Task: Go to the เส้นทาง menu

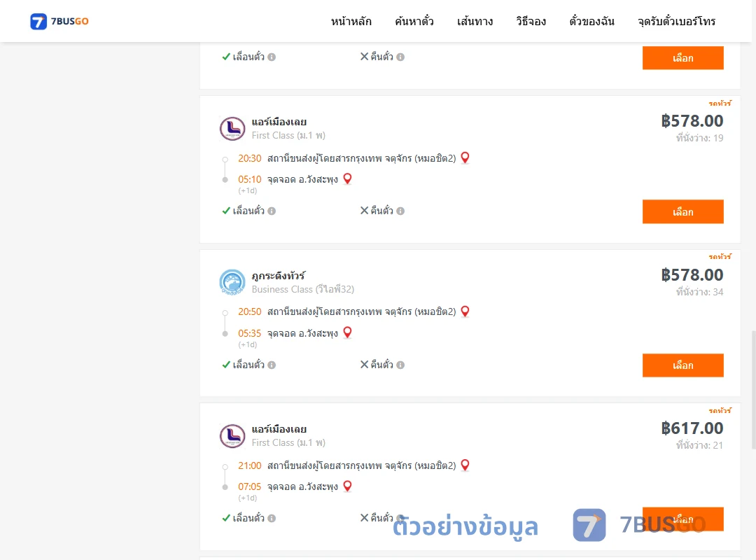Action: point(475,21)
